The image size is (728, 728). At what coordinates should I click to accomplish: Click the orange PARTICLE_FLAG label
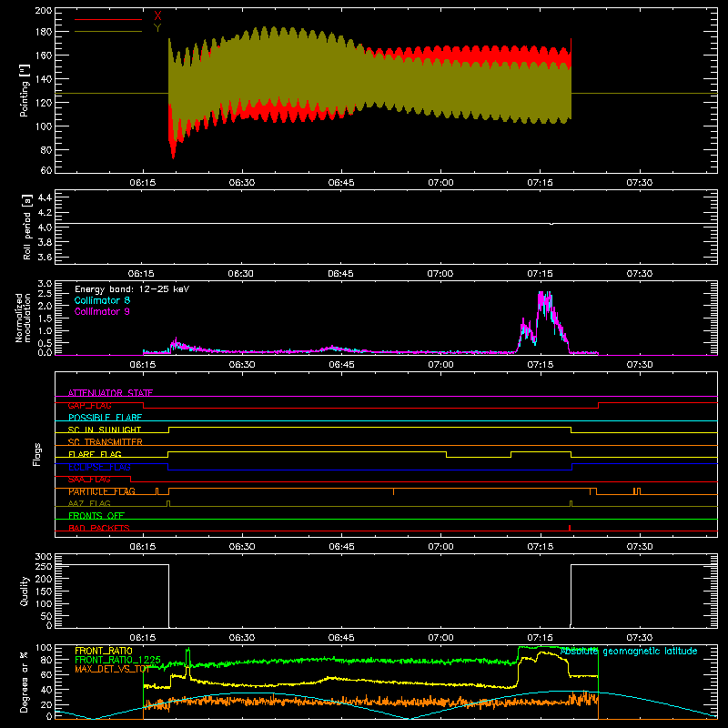102,491
